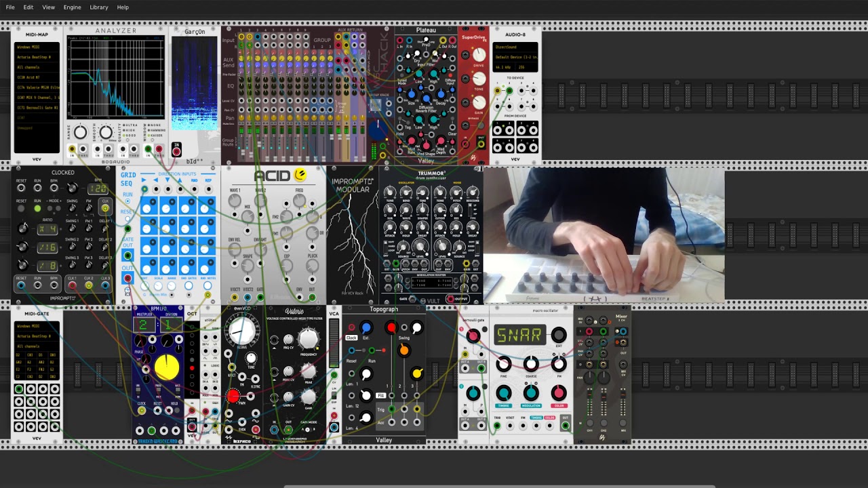
Task: Open the Library menu
Action: 99,7
